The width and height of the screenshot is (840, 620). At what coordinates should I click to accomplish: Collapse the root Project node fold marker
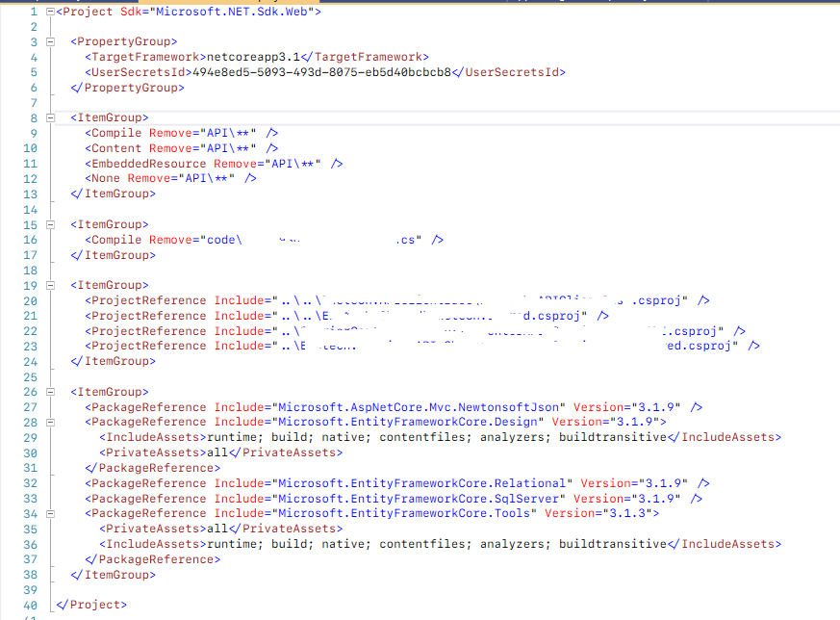coord(50,12)
